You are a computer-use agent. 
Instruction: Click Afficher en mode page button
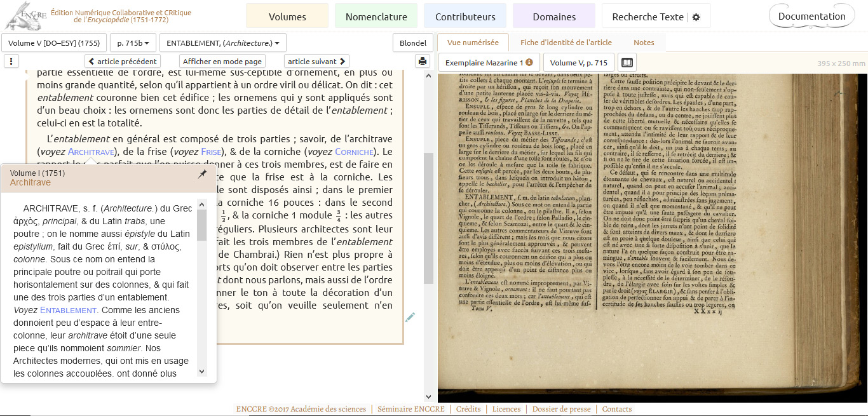click(222, 62)
